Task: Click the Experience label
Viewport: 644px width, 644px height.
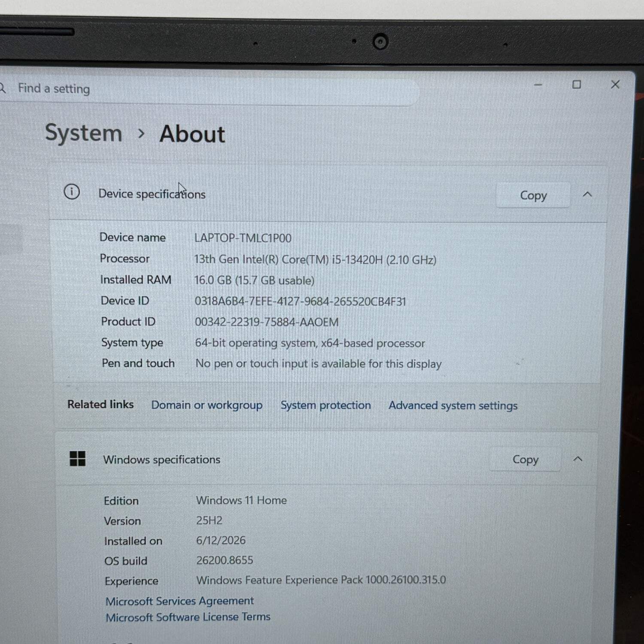Action: click(131, 581)
